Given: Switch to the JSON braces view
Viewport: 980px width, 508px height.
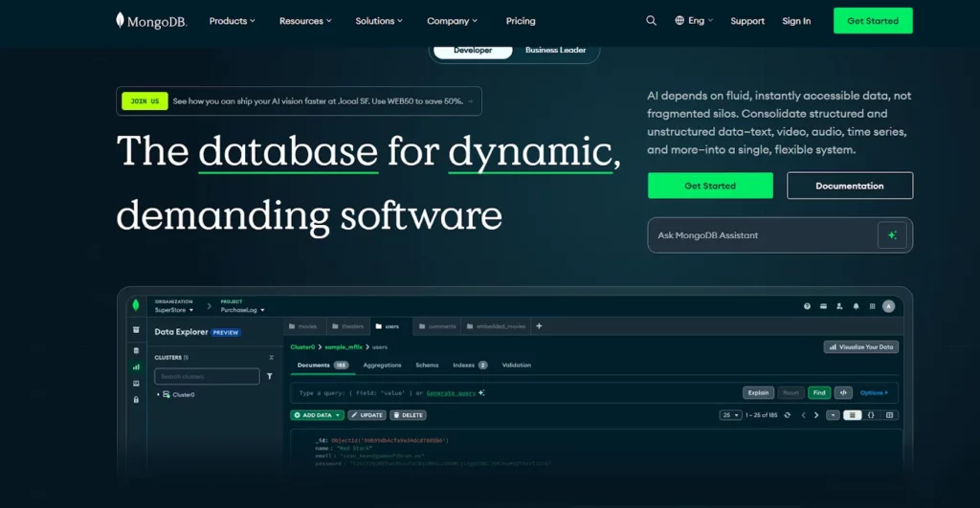Looking at the screenshot, I should (x=871, y=415).
